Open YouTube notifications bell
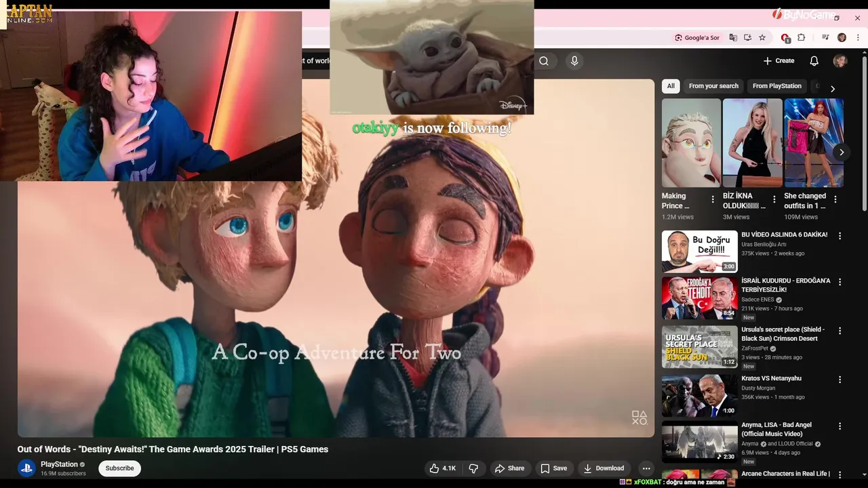Viewport: 868px width, 488px height. [814, 61]
